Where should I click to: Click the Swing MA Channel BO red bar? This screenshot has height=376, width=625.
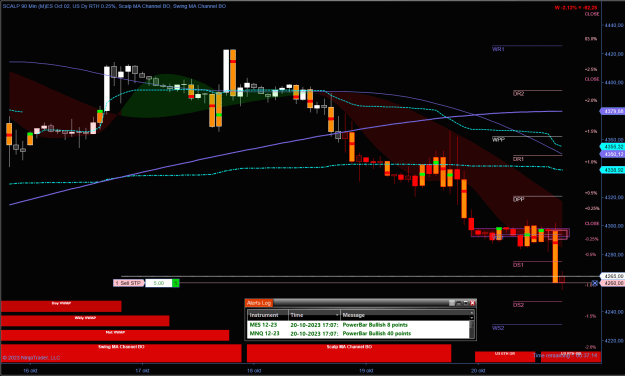tap(121, 353)
